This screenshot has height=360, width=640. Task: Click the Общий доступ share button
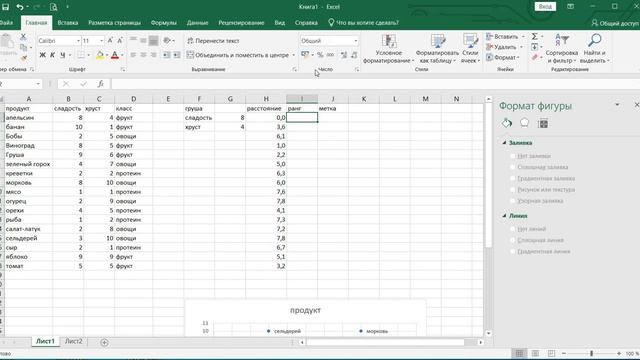[x=615, y=23]
